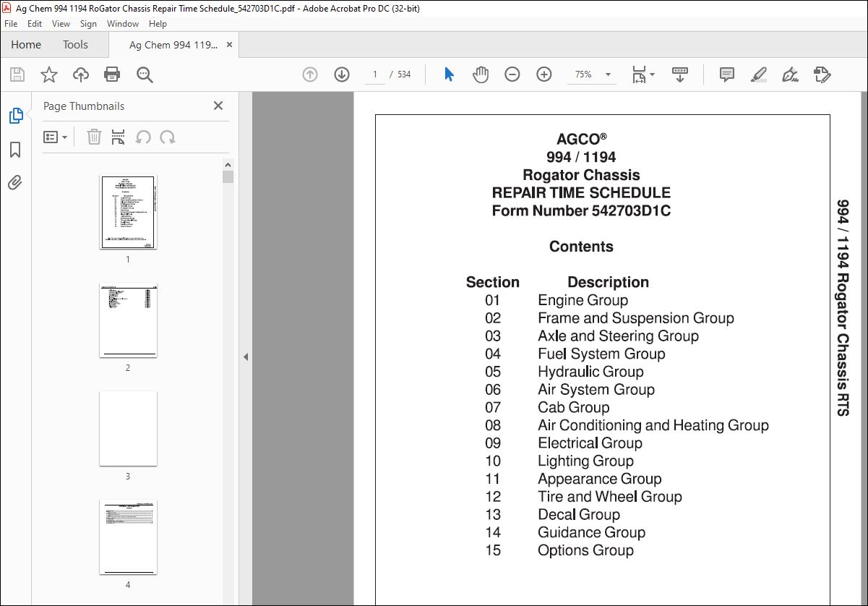Go to the previous page
Viewport: 868px width, 606px height.
pyautogui.click(x=310, y=74)
